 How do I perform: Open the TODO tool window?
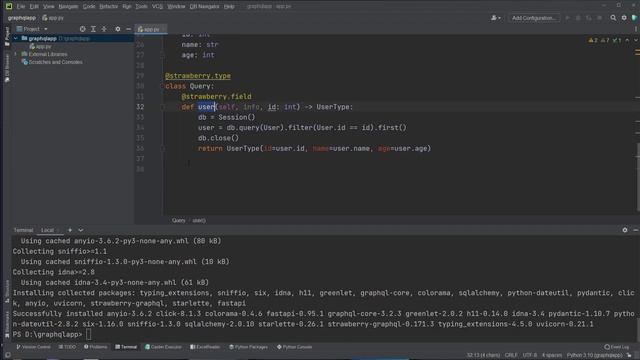[67, 347]
